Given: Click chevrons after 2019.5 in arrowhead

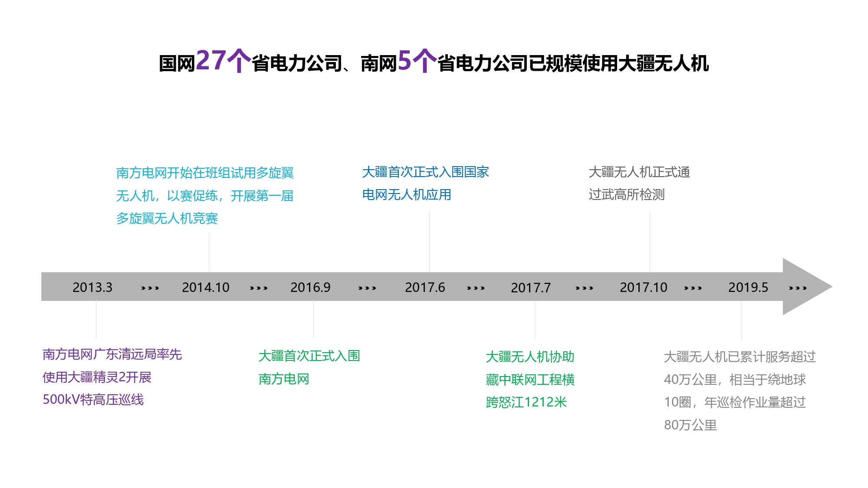Looking at the screenshot, I should coord(798,288).
